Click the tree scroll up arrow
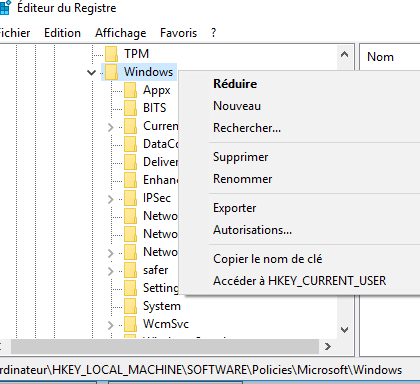Viewport: 420px width, 384px height. tap(345, 54)
